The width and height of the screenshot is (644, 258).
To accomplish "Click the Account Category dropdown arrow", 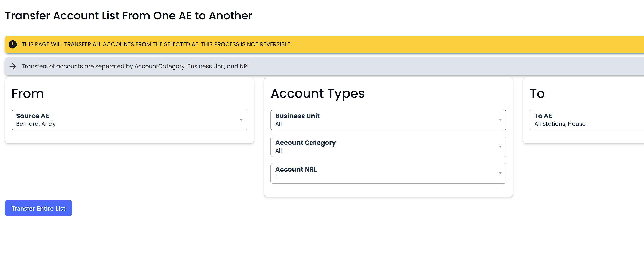I will point(500,147).
